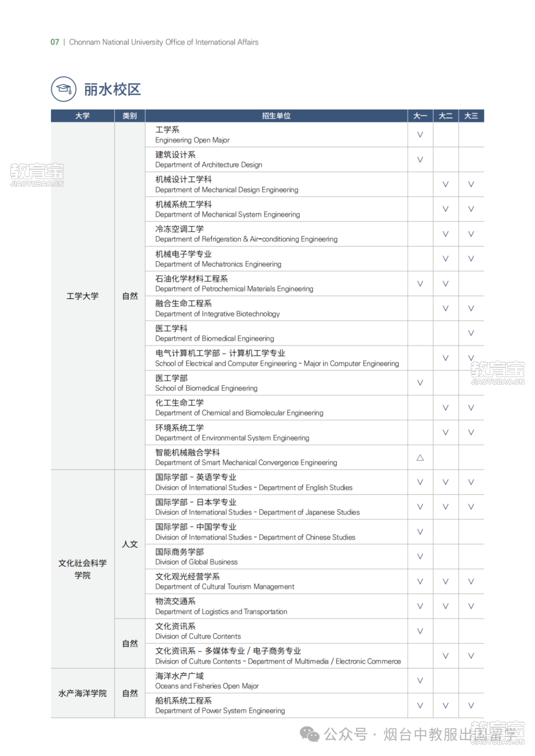Select Department of Environmental System Engineering text
Viewport: 535px width, 756px height.
tap(232, 438)
